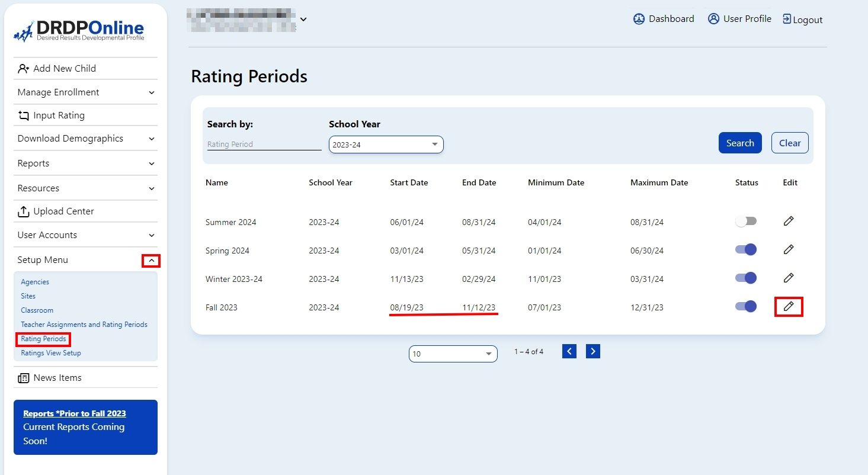Viewport: 868px width, 475px height.
Task: Go to the previous page arrow
Action: point(569,352)
